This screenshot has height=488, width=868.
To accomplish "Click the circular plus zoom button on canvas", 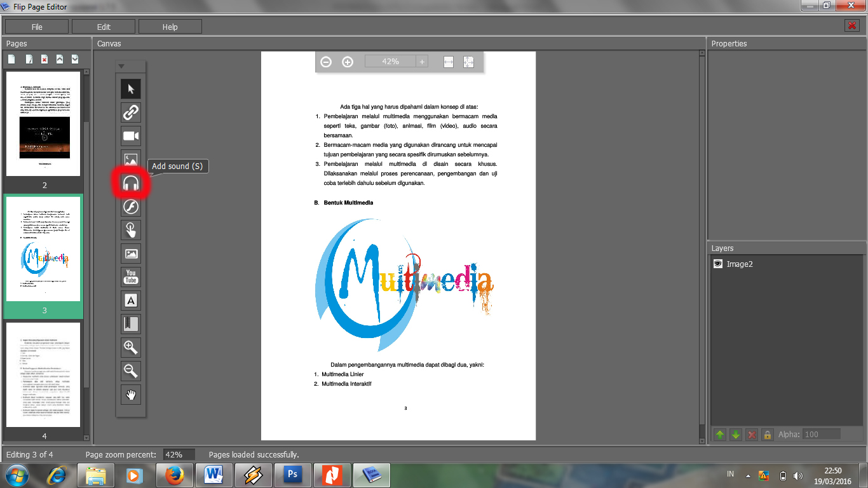I will (348, 62).
